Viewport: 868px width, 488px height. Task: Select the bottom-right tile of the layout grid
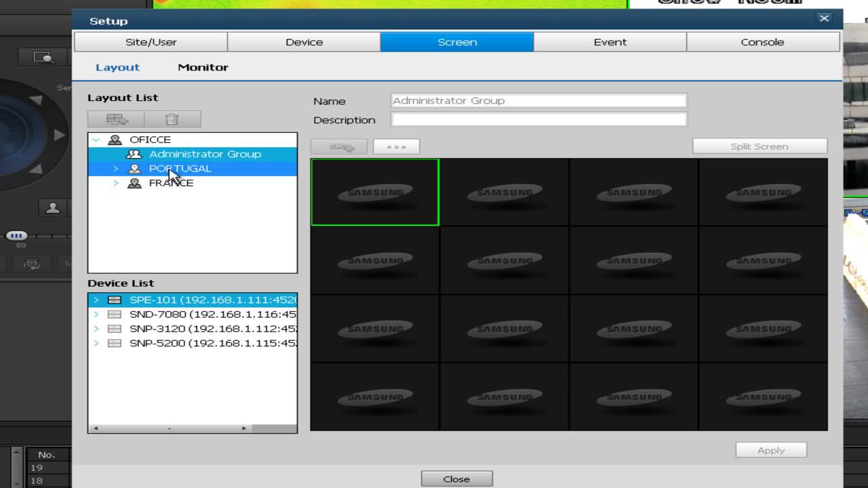(763, 396)
